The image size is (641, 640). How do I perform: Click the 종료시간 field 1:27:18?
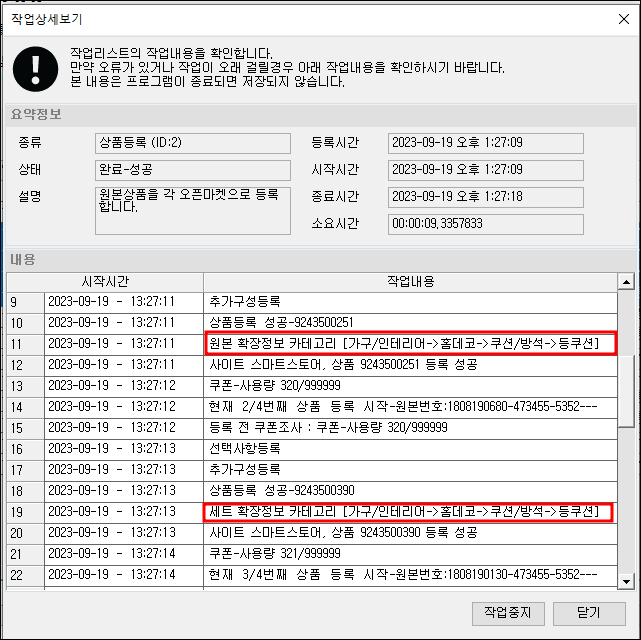pos(486,197)
